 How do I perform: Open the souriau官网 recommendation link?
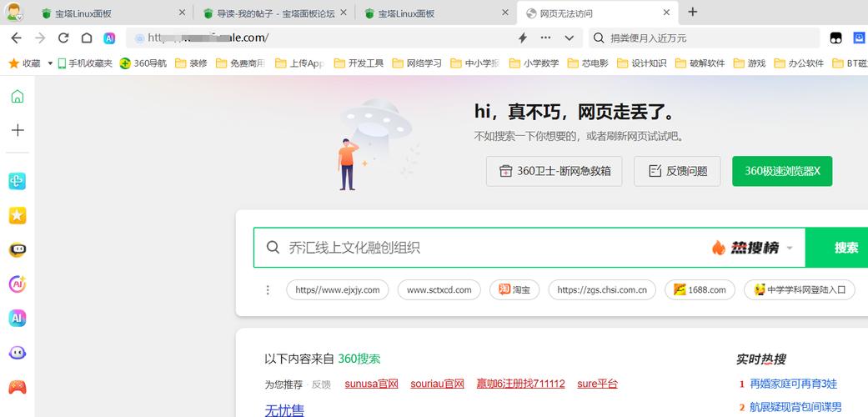(x=437, y=384)
